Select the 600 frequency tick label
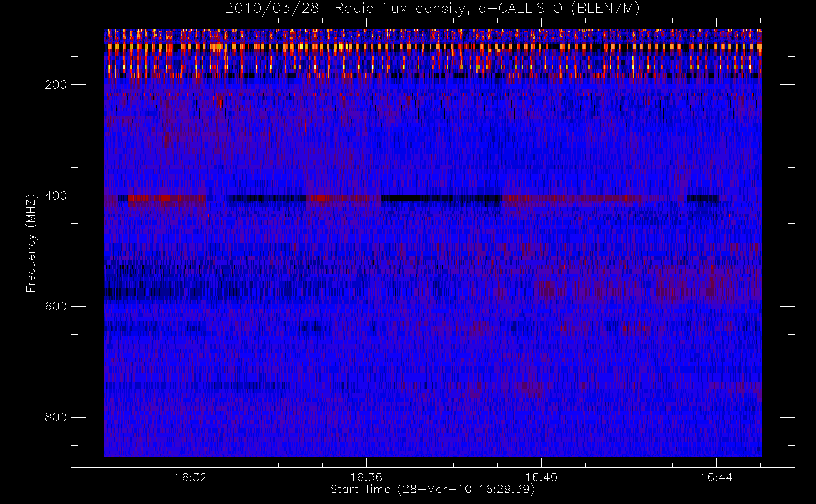This screenshot has height=504, width=816. click(x=56, y=306)
